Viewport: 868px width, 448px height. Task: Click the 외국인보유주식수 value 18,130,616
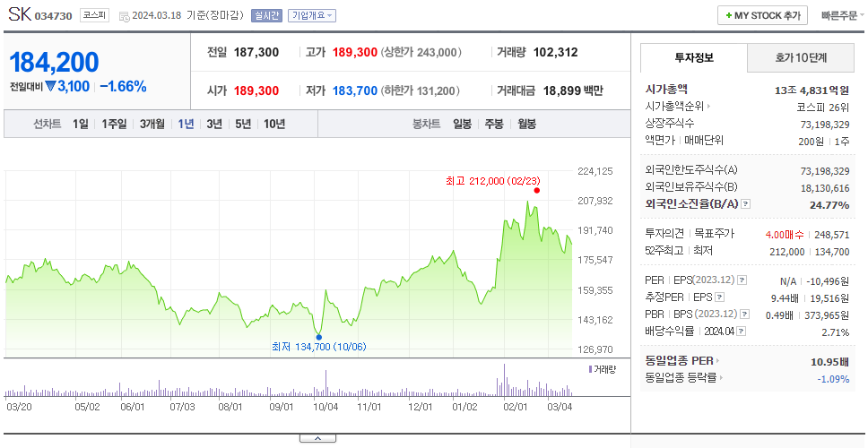point(825,188)
